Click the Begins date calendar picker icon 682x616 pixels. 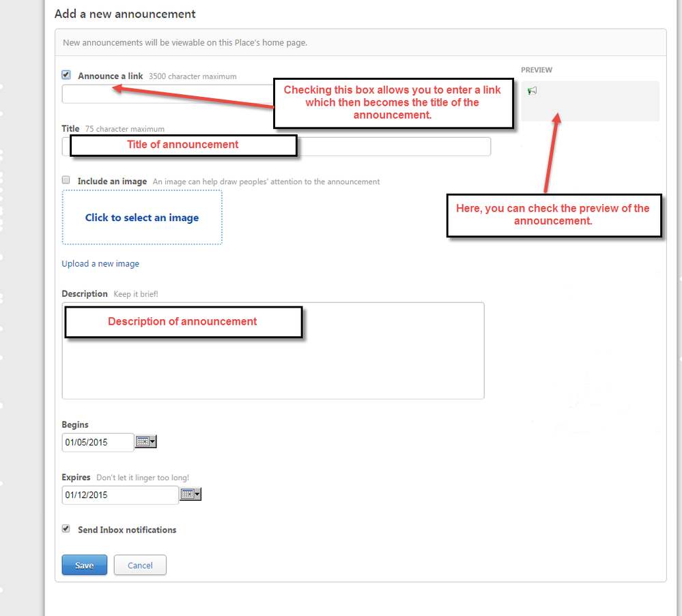145,442
